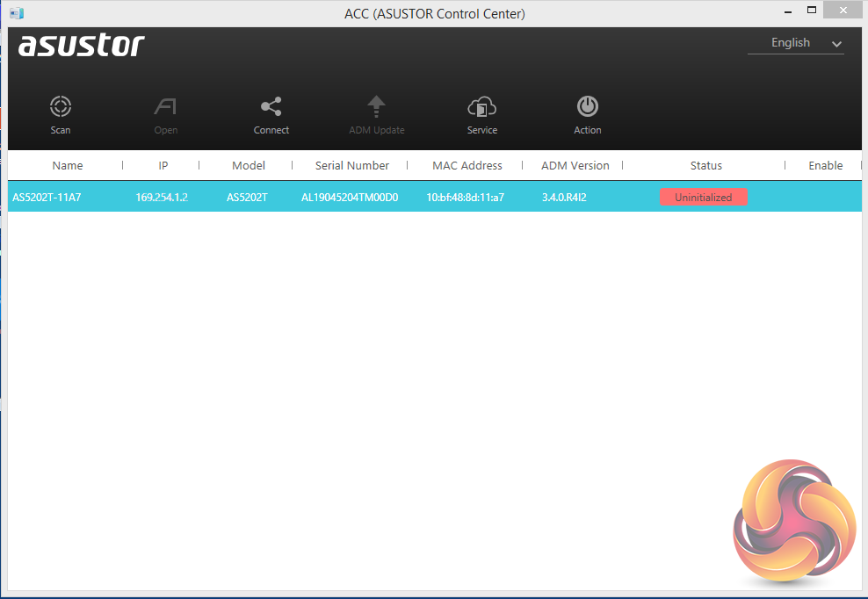
Task: Open the Connect share icon
Action: point(271,106)
